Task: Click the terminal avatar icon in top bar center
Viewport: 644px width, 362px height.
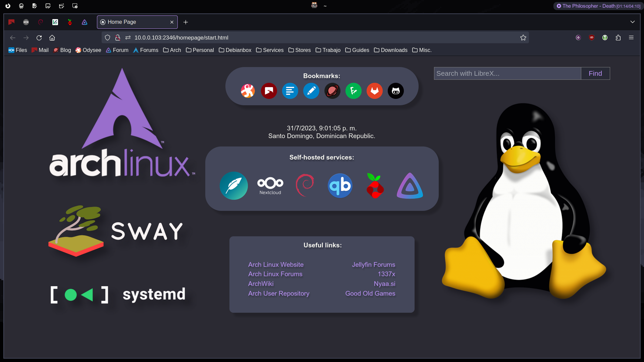Action: pos(314,5)
